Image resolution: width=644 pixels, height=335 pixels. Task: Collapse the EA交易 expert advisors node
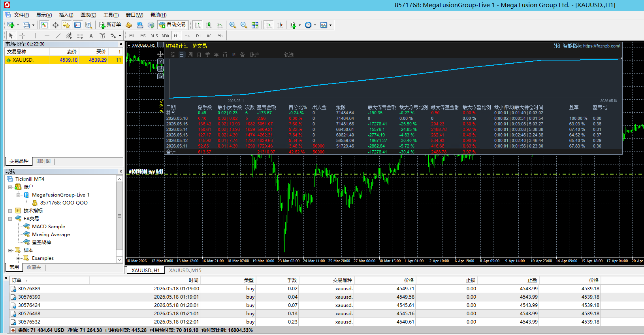pyautogui.click(x=10, y=218)
